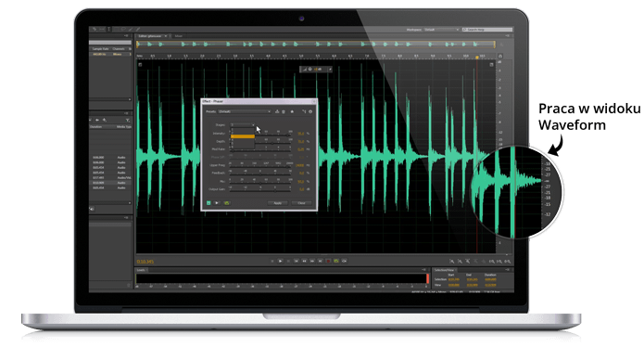The image size is (644, 347).
Task: Click Play preview button in Phaser dialog
Action: [x=217, y=203]
